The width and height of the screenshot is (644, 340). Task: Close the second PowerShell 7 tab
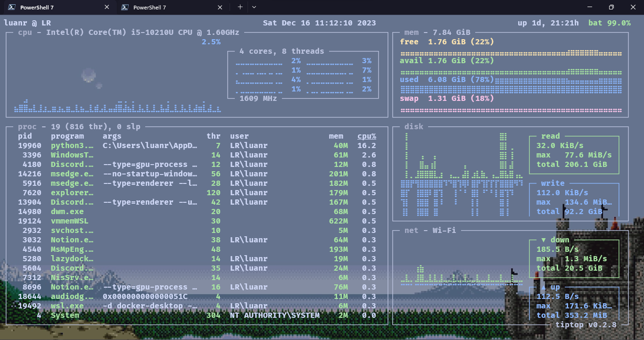pyautogui.click(x=220, y=7)
